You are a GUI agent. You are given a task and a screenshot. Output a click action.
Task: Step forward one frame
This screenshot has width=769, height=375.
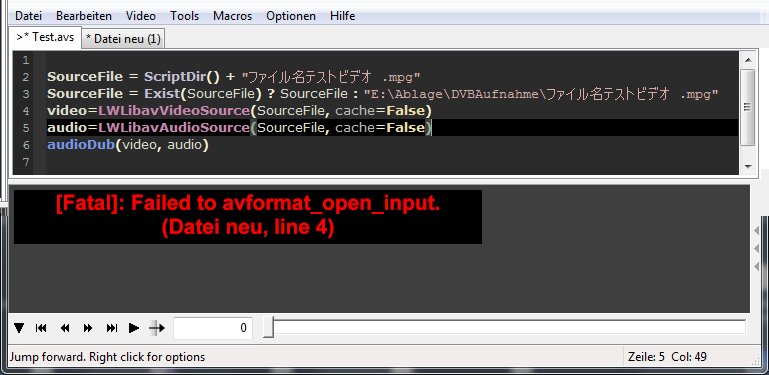[88, 328]
